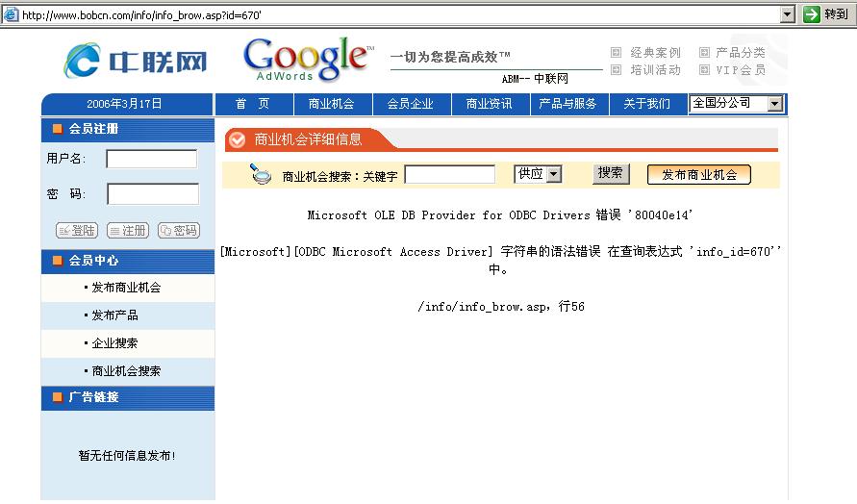Click the 暂无任何信息发布! text

127,455
